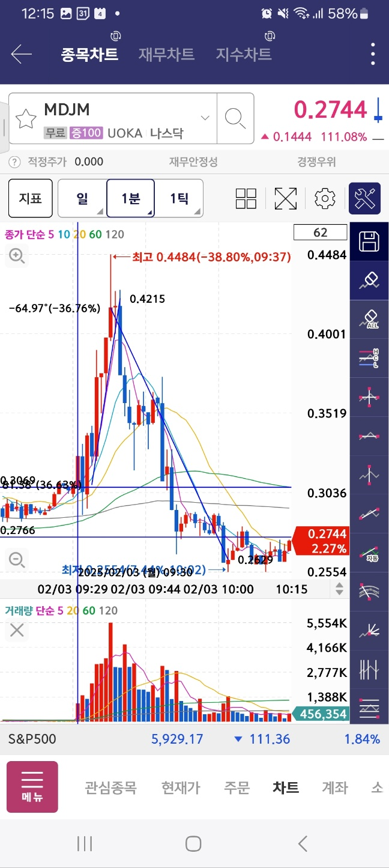Pull the left edge panel handle

pyautogui.click(x=4, y=127)
